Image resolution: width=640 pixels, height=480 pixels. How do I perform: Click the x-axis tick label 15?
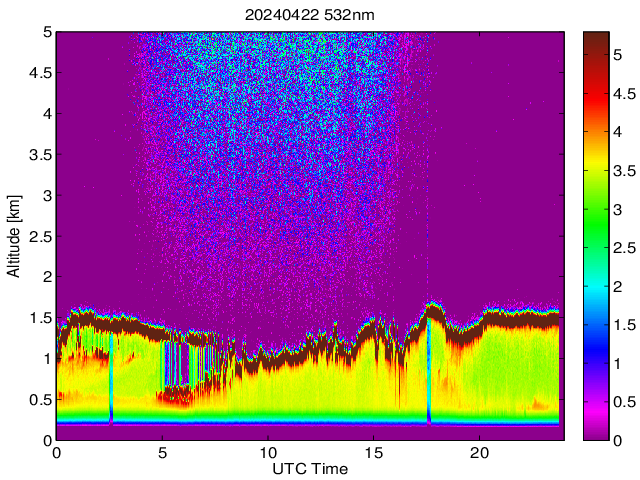(x=373, y=452)
